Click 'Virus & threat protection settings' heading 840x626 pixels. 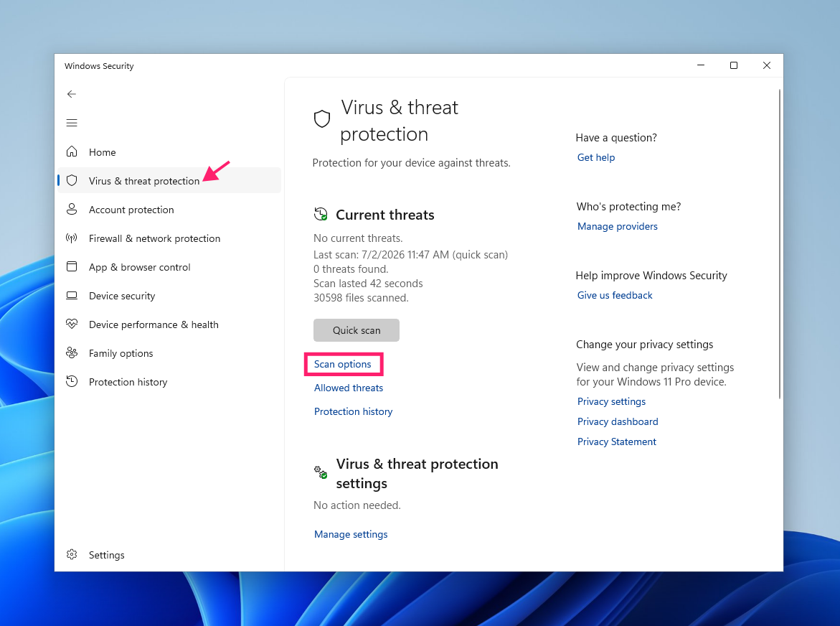[417, 473]
